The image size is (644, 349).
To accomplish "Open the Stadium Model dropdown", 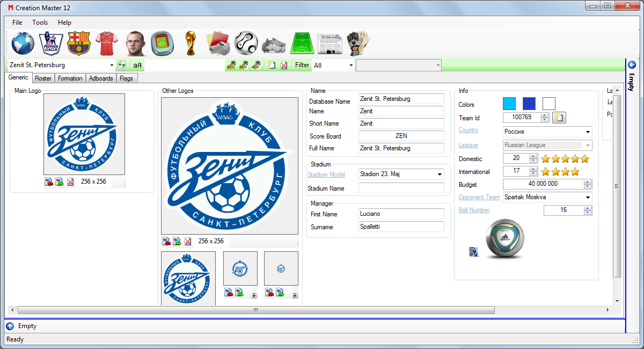I will point(440,174).
